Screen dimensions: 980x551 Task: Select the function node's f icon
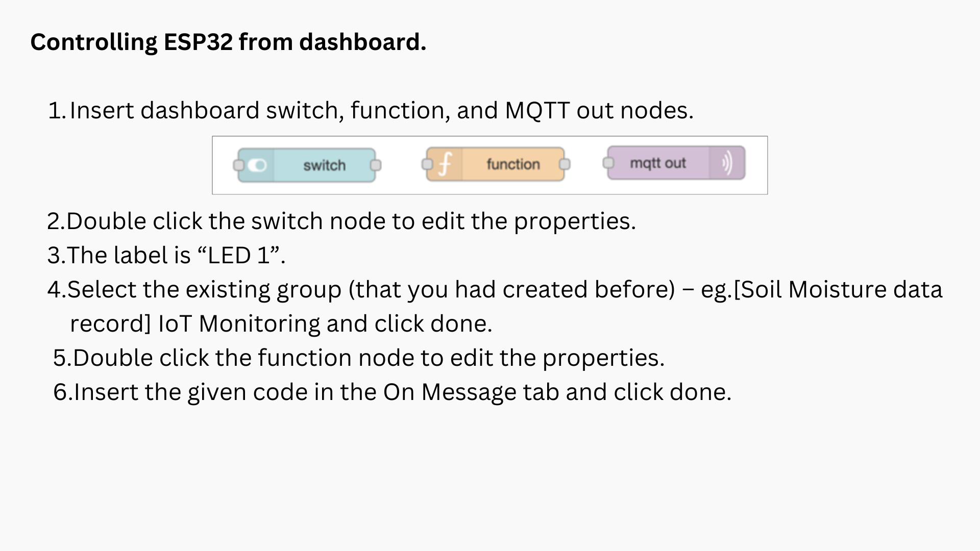coord(446,164)
